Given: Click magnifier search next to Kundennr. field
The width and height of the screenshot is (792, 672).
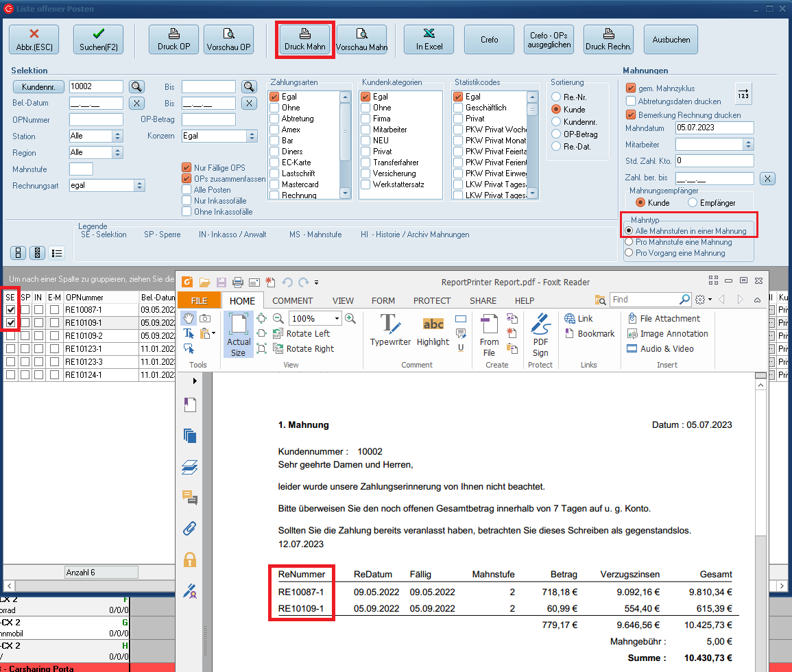Looking at the screenshot, I should coord(137,86).
